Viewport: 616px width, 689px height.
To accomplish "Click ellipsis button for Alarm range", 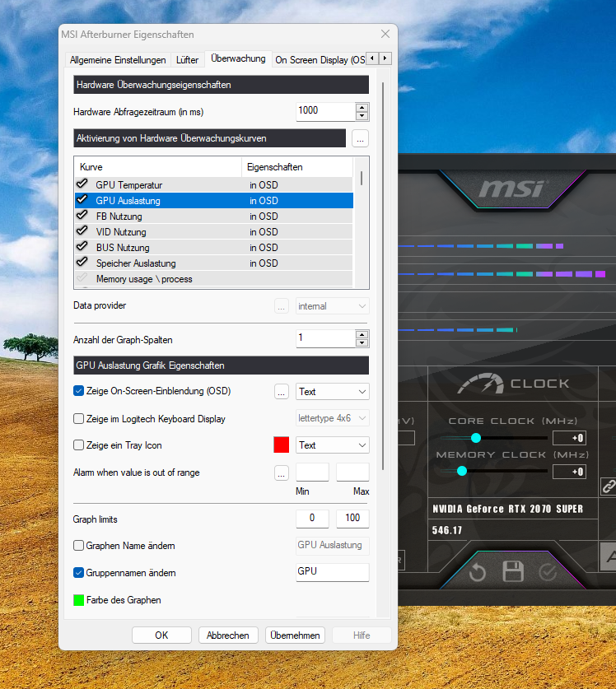I will click(x=282, y=473).
